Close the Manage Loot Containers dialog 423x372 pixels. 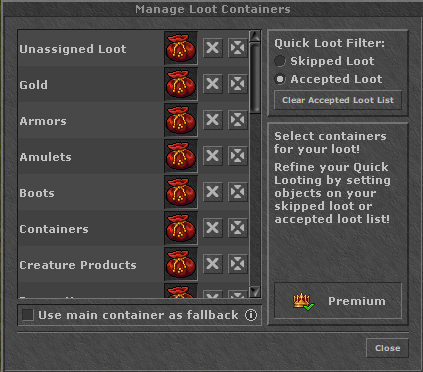(x=387, y=348)
